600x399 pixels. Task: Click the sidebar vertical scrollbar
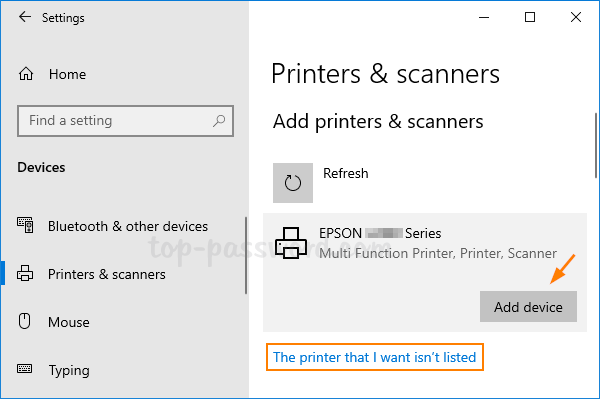click(x=246, y=255)
